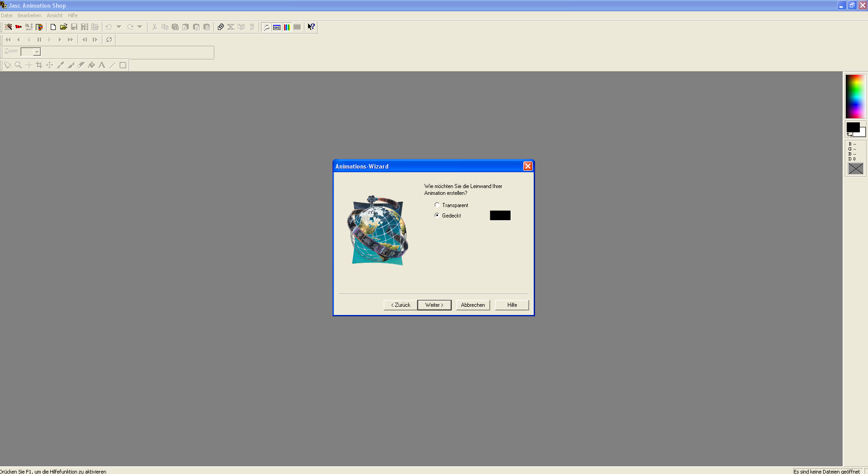
Task: Click the Weiter button in the wizard
Action: (x=434, y=305)
